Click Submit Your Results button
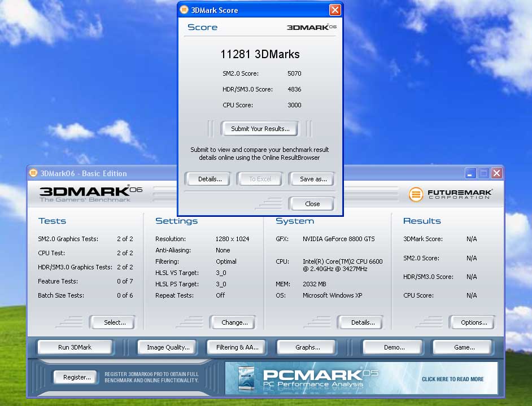 tap(260, 129)
